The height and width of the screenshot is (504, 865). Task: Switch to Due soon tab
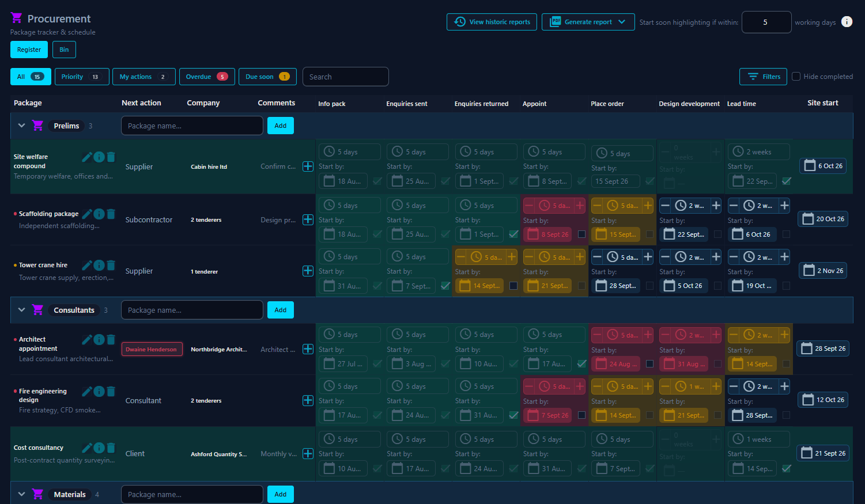[267, 77]
